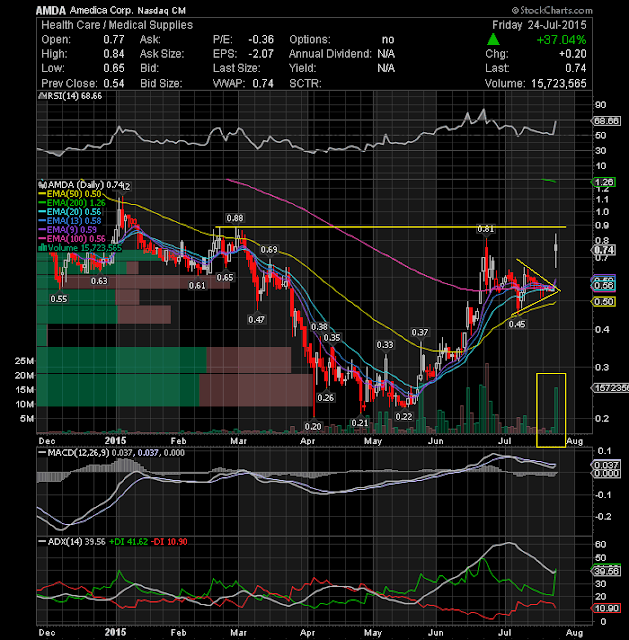
Task: Click the 0.81 June peak label
Action: pyautogui.click(x=486, y=229)
